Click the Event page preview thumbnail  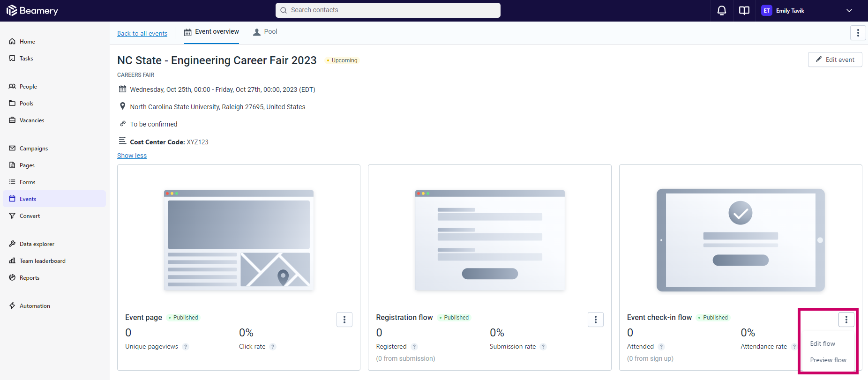point(239,240)
